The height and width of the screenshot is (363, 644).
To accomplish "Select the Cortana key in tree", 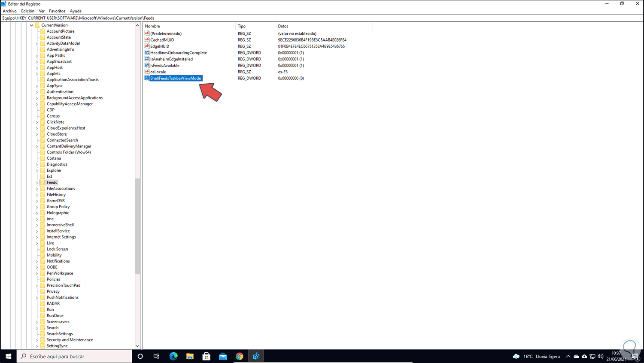I will (54, 158).
